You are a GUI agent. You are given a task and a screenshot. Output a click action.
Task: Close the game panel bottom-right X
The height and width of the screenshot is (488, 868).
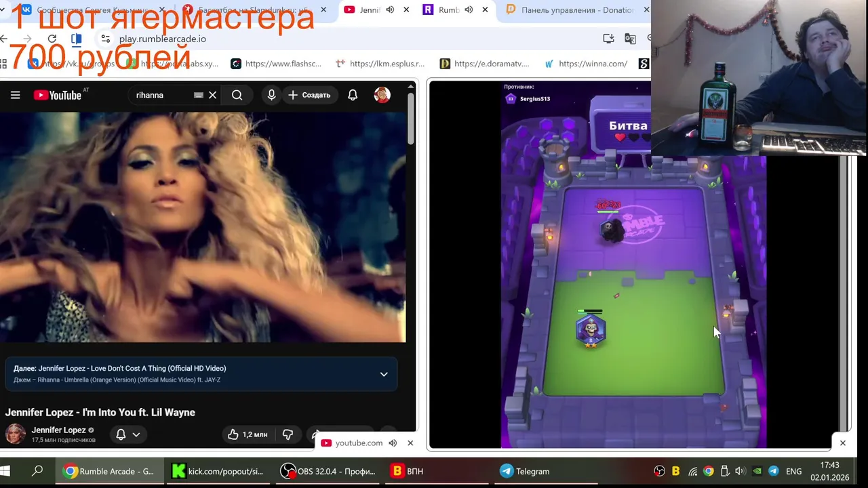(x=842, y=443)
